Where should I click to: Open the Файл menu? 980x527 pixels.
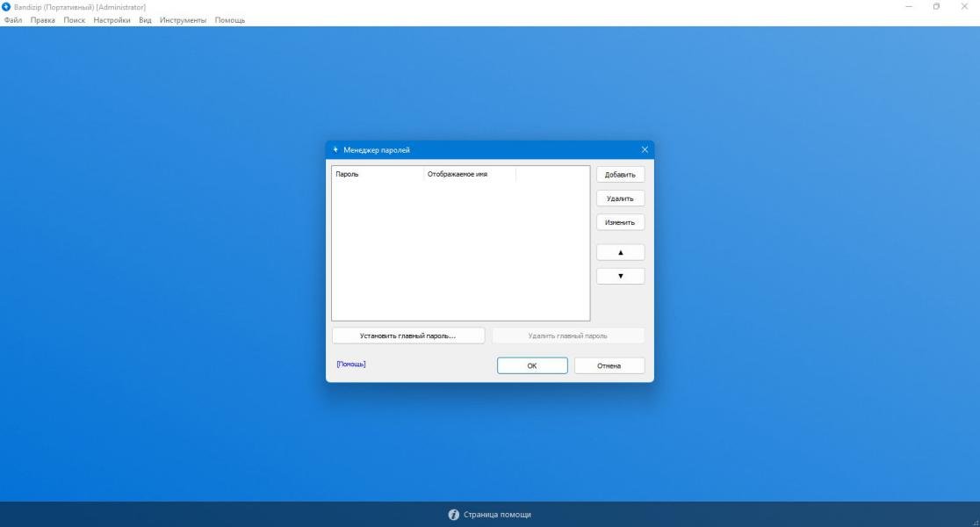(13, 20)
